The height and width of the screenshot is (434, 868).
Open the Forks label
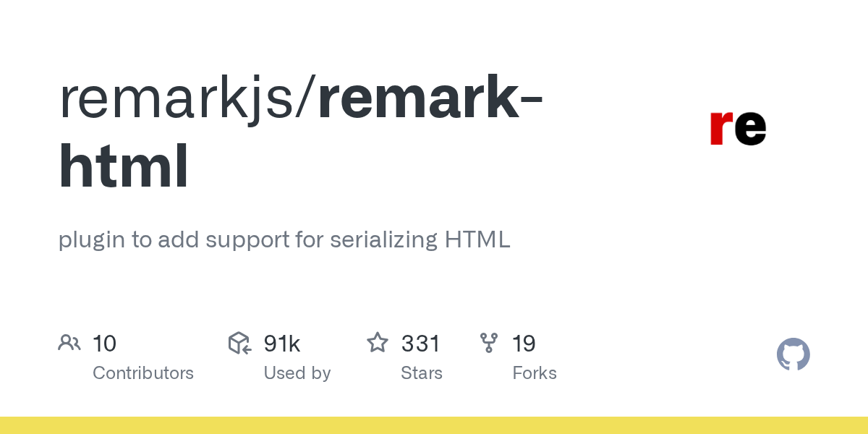(535, 373)
